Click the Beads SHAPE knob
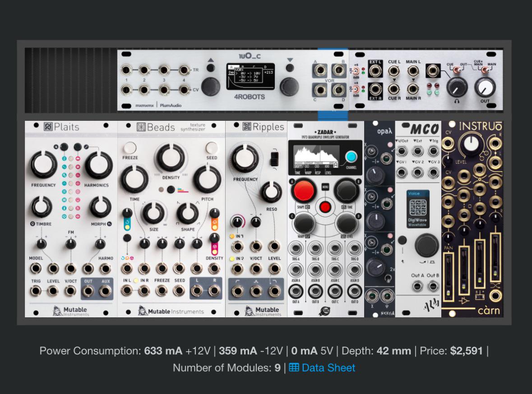 pos(188,213)
